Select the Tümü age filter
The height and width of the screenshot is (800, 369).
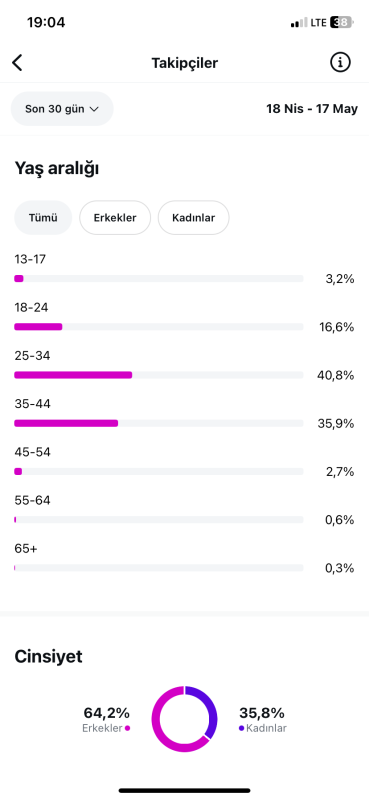43,218
